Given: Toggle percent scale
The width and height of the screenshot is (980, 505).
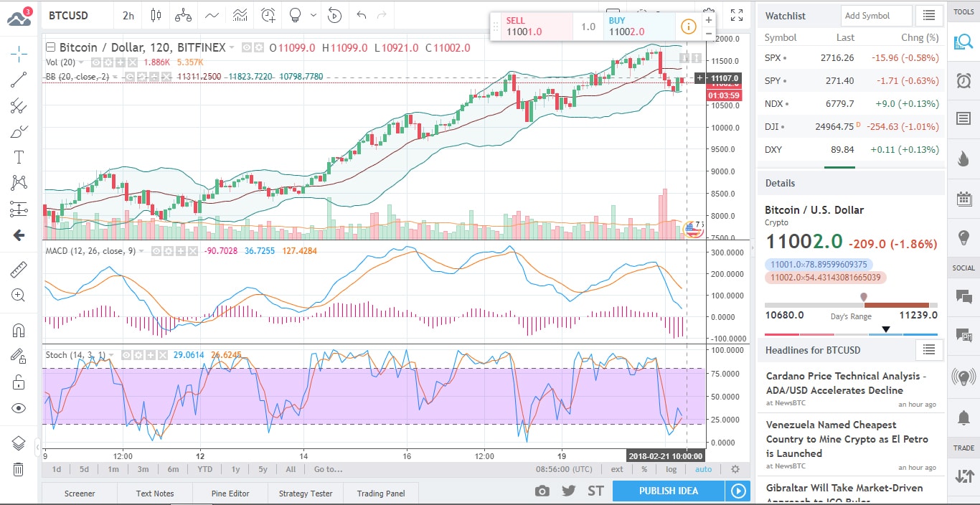Looking at the screenshot, I should pyautogui.click(x=644, y=469).
